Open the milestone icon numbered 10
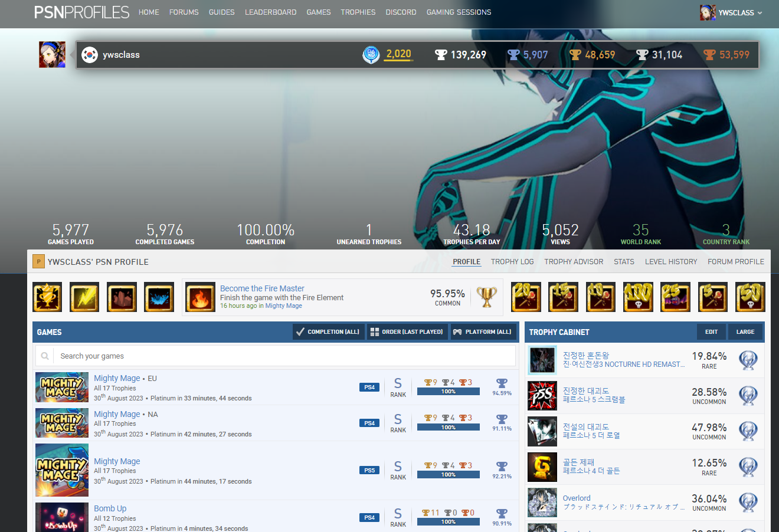The height and width of the screenshot is (532, 779). tap(601, 297)
